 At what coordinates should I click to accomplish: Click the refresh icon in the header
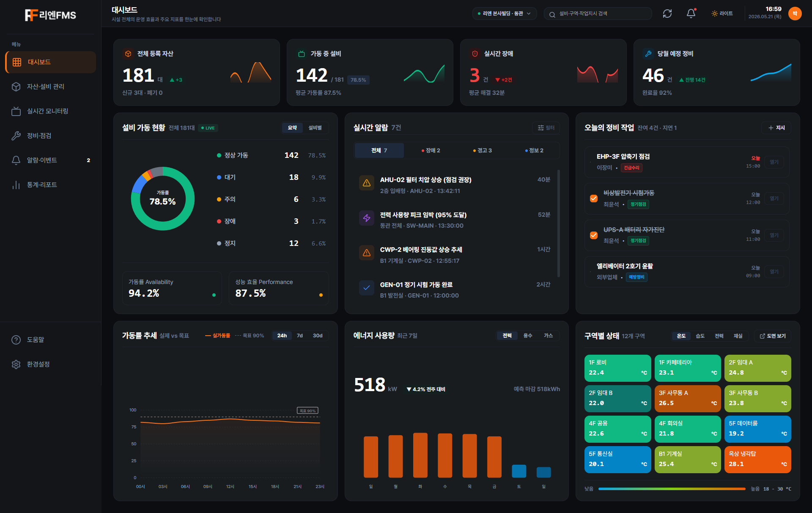(667, 14)
